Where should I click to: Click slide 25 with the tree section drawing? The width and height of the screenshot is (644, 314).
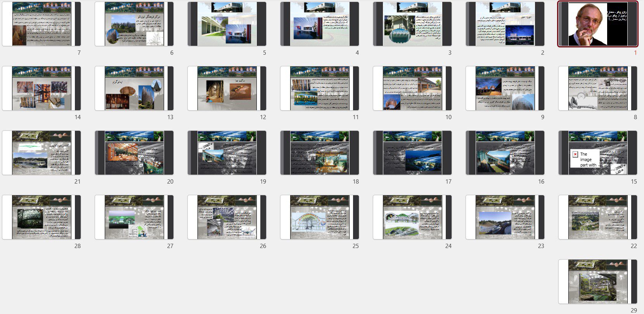pyautogui.click(x=319, y=217)
